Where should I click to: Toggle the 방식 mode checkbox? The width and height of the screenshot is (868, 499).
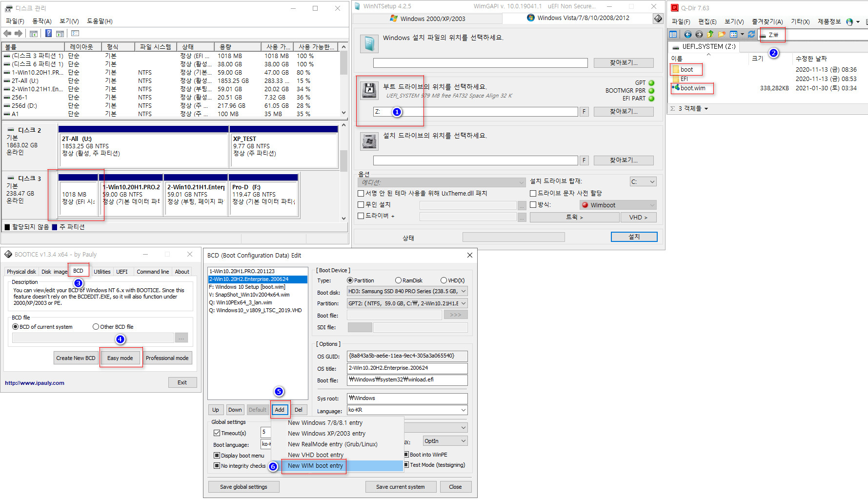click(533, 205)
